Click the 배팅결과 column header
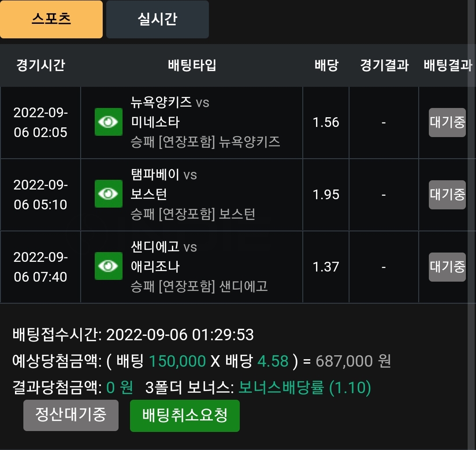 click(x=448, y=65)
